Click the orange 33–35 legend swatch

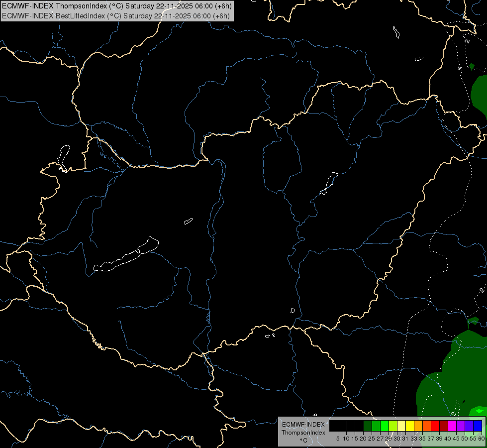[418, 426]
